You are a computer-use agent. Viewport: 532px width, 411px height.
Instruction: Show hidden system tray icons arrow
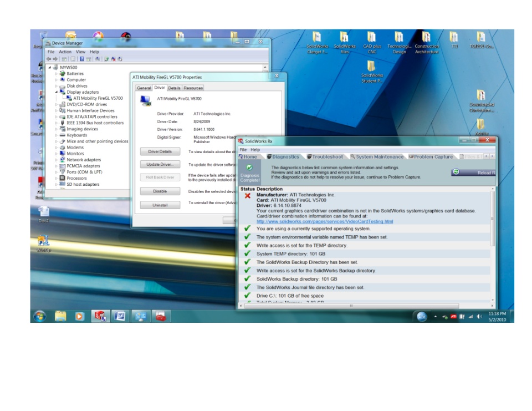click(x=436, y=317)
